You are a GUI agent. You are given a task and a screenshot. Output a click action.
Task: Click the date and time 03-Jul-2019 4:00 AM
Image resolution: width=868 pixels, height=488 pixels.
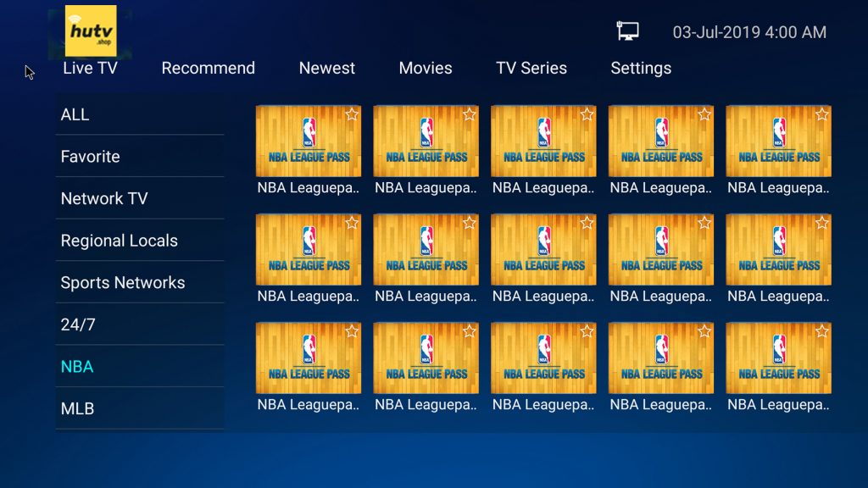coord(749,32)
